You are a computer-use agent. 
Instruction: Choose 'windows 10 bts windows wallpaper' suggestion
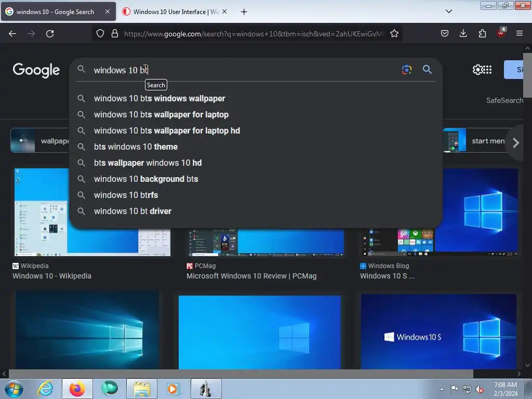point(256,98)
